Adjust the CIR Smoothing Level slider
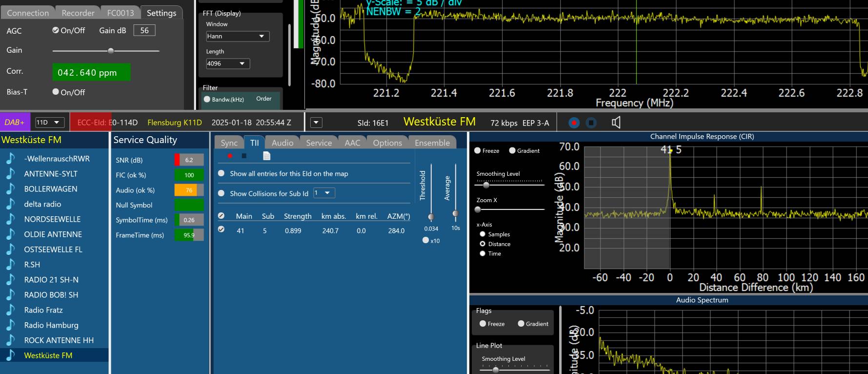This screenshot has width=868, height=374. point(486,185)
